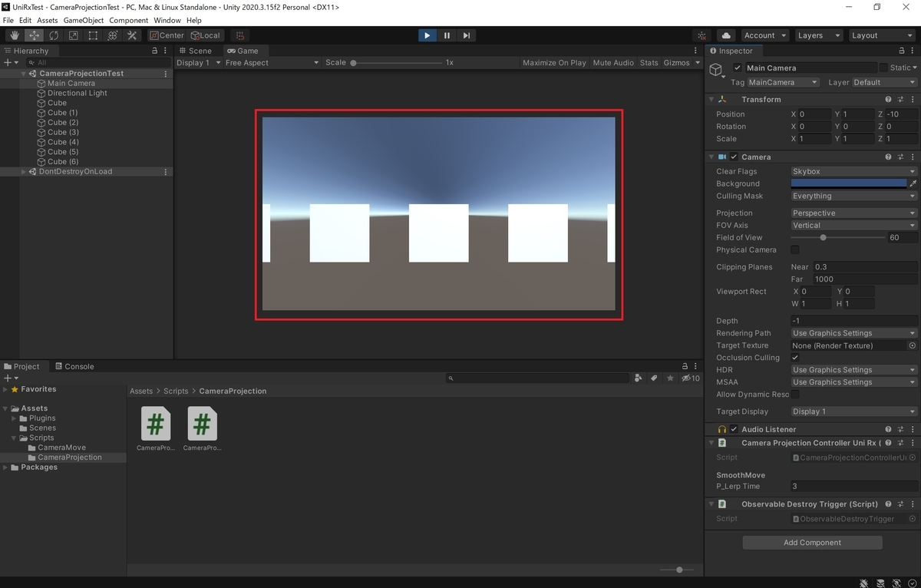Select the Rect Transform tool

coord(93,35)
